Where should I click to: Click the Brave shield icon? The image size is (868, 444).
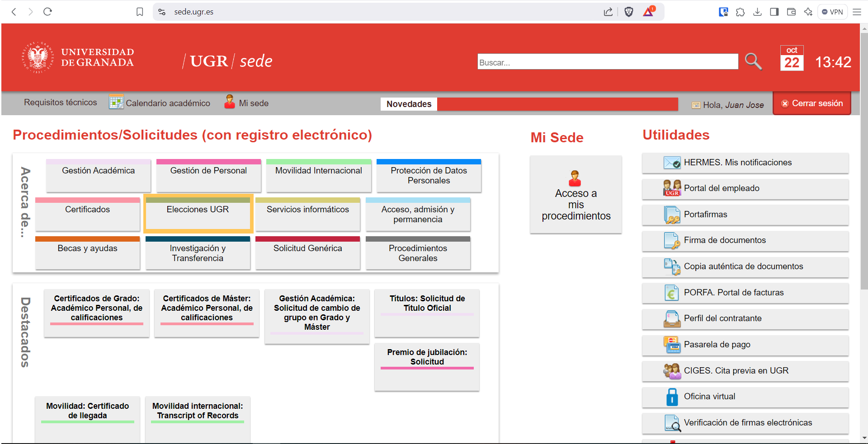point(628,12)
